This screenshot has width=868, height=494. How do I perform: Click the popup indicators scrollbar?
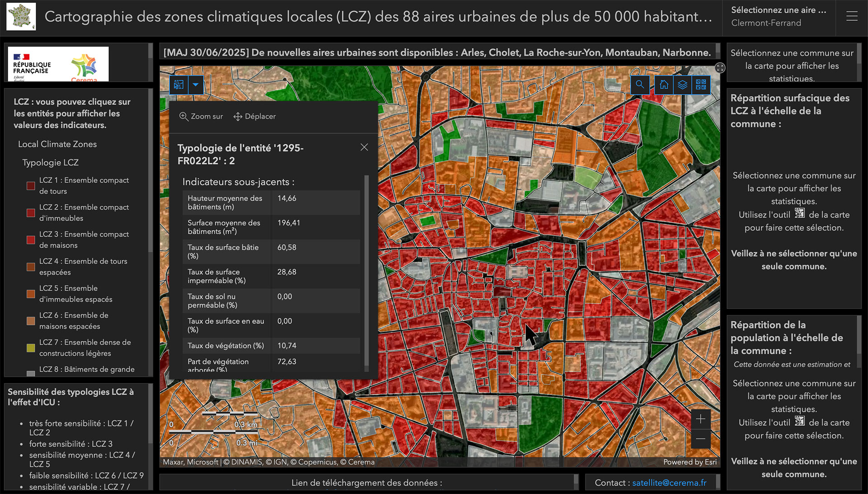coord(366,271)
